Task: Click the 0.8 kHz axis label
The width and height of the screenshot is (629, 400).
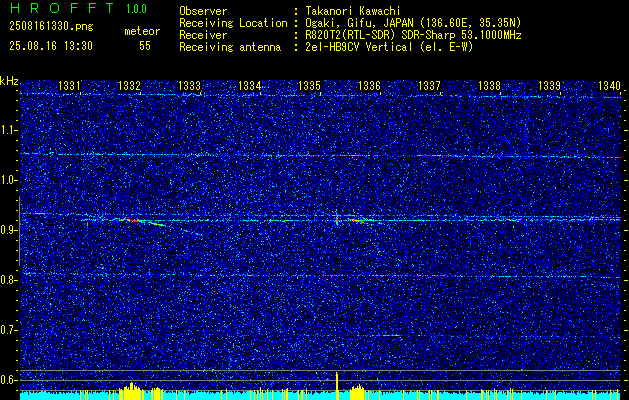Action: coord(8,280)
